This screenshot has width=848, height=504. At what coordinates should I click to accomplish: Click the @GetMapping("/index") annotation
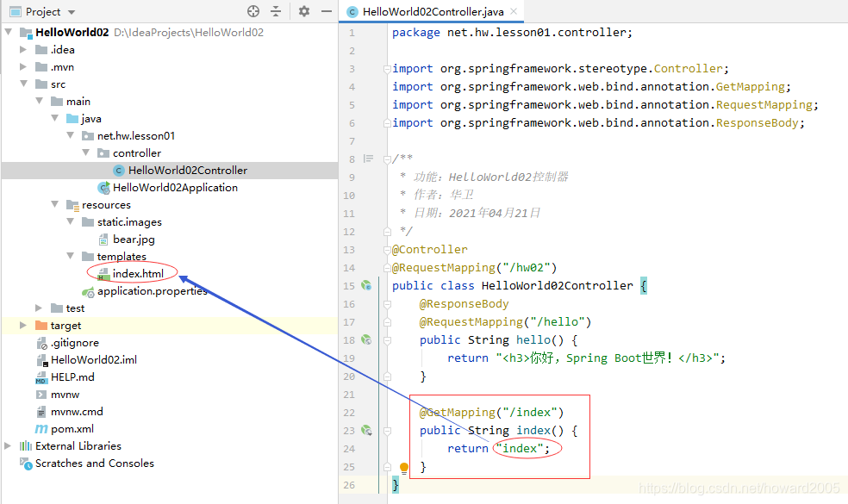click(x=491, y=412)
